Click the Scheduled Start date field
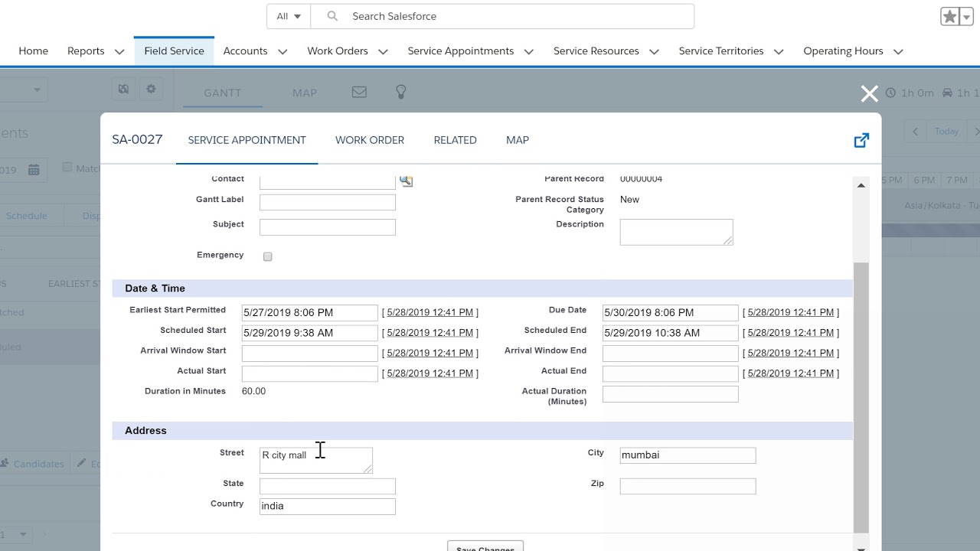Image resolution: width=980 pixels, height=551 pixels. (310, 333)
